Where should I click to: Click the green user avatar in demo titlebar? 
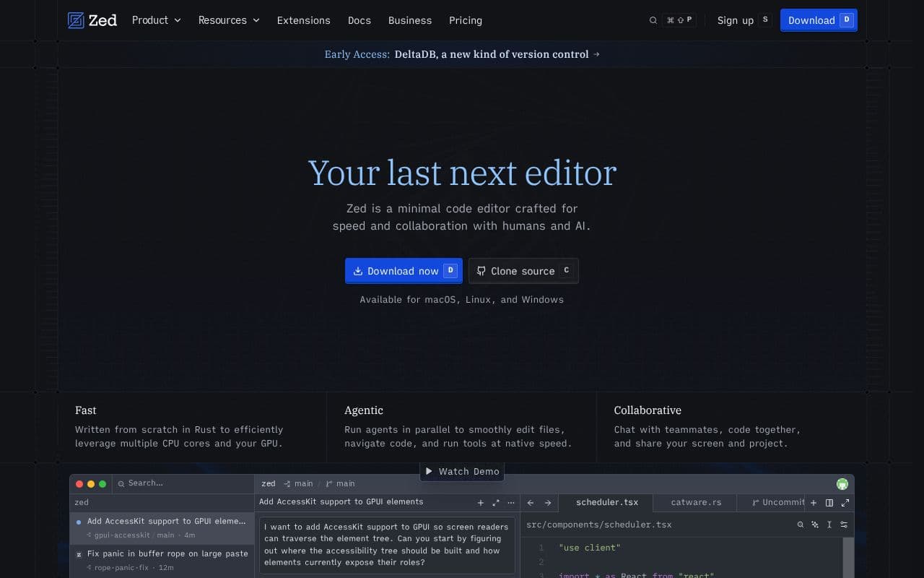[842, 484]
